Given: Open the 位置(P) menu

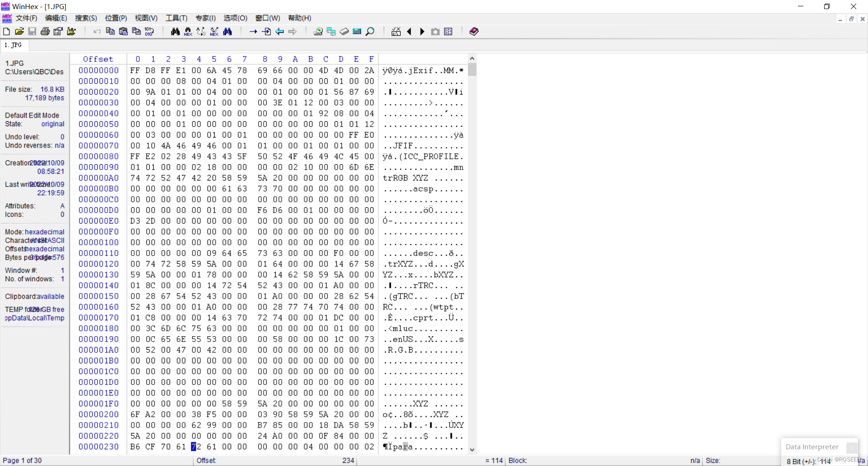Looking at the screenshot, I should click(x=116, y=18).
